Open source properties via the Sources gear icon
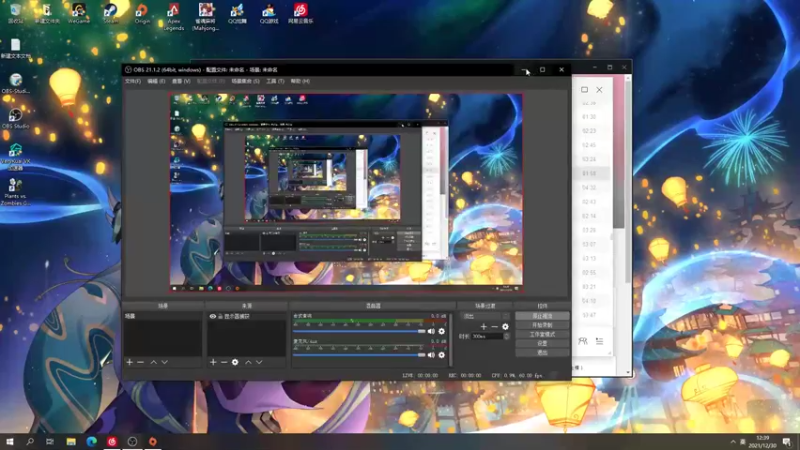The image size is (800, 450). 235,362
